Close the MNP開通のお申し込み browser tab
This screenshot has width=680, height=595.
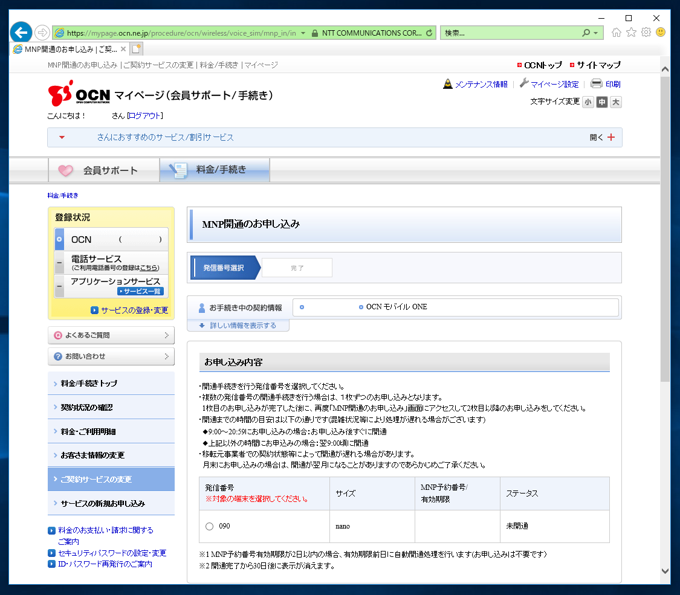pos(124,49)
